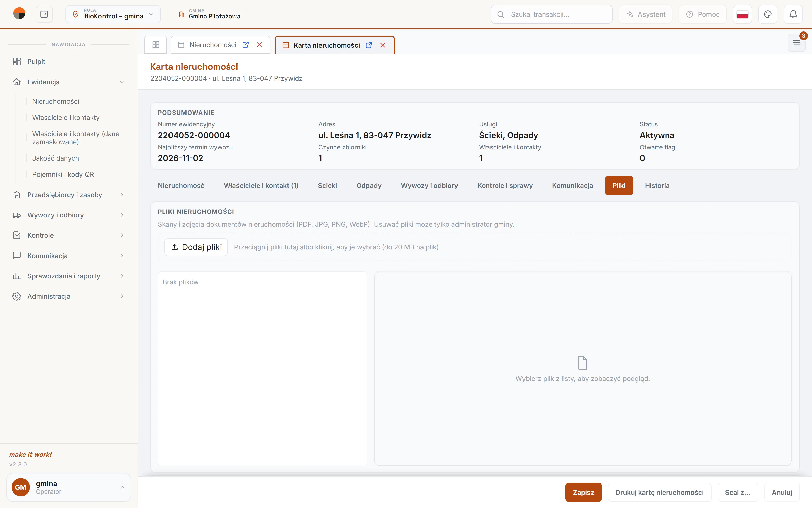Click Drukuj kartę nieruchomości

tap(659, 492)
